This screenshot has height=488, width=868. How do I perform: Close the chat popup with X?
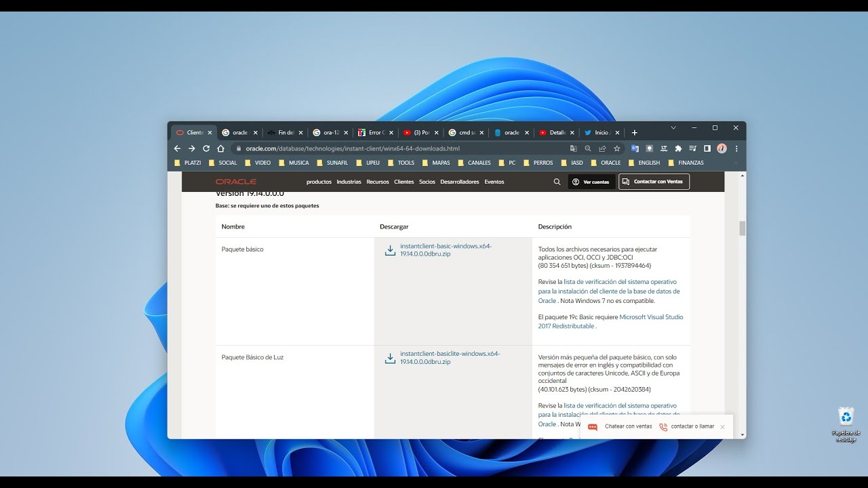click(x=722, y=427)
